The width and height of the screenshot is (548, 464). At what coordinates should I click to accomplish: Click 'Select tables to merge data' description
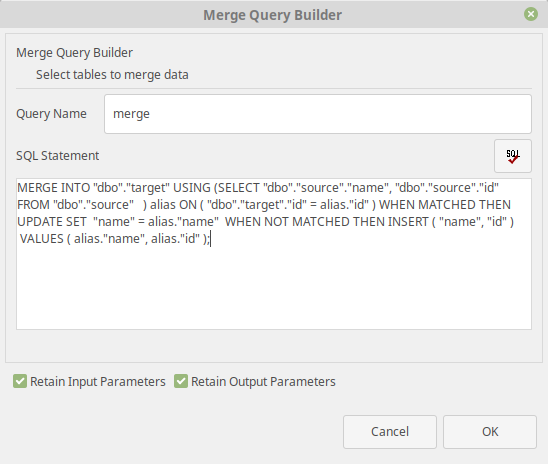(x=112, y=74)
